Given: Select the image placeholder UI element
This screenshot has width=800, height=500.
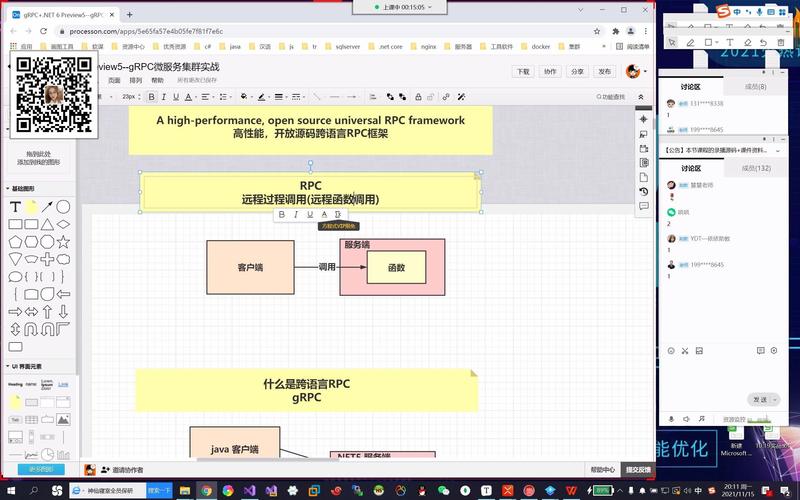Looking at the screenshot, I should [63, 419].
